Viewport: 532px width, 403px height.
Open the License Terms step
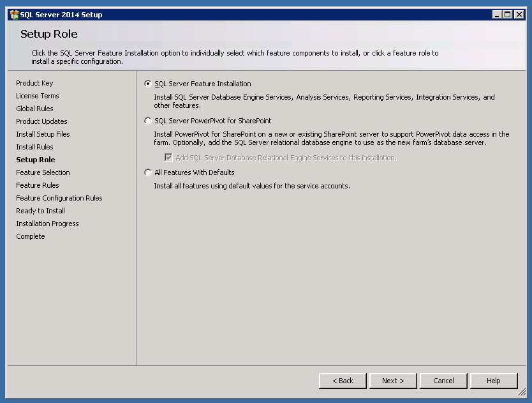38,96
